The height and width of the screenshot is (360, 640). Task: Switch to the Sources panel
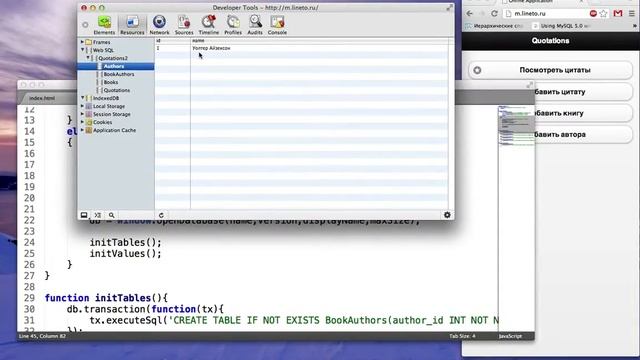(184, 25)
